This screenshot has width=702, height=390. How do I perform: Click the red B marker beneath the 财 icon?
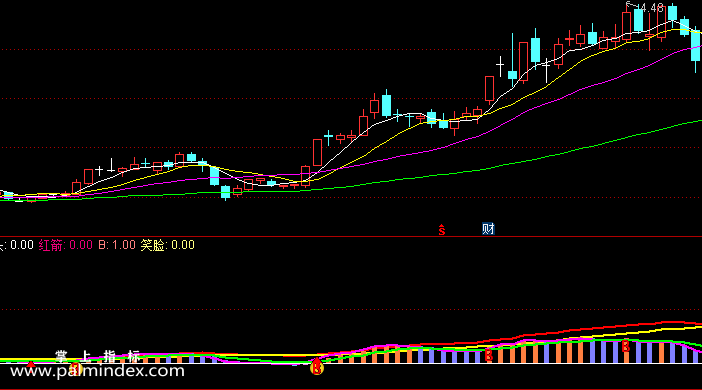489,356
